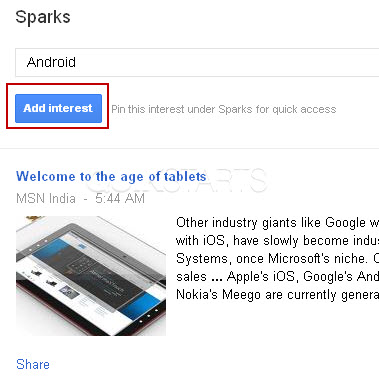Click the snippet line starting Systems, once
This screenshot has width=379, height=383.
[277, 258]
